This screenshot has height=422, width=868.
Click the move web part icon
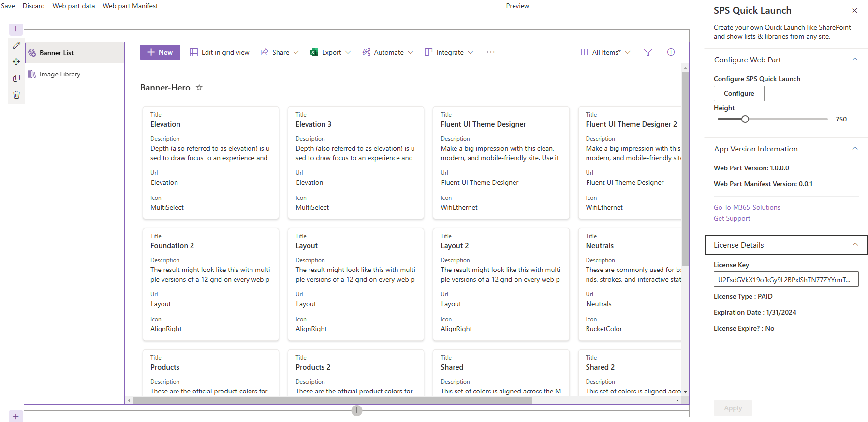[16, 62]
